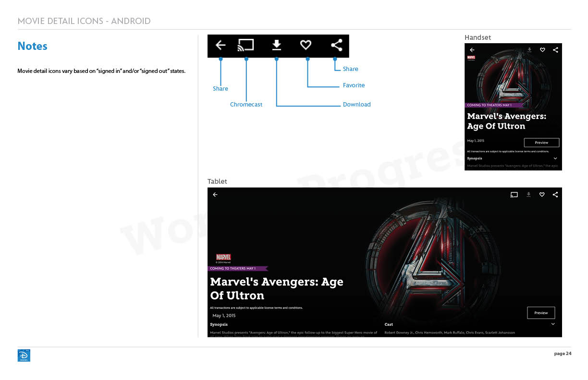Expand the chevron beside Cast on the Tablet
The image size is (588, 380).
tap(553, 324)
